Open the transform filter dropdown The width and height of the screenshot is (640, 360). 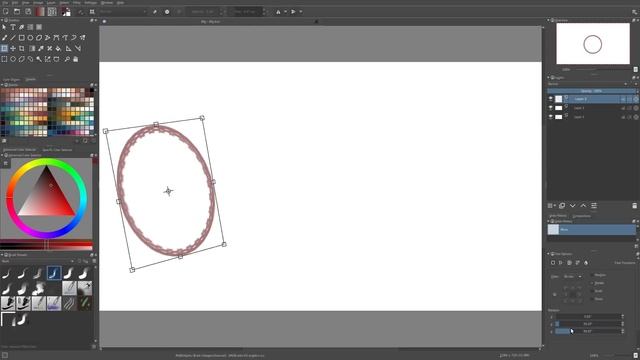click(x=572, y=276)
